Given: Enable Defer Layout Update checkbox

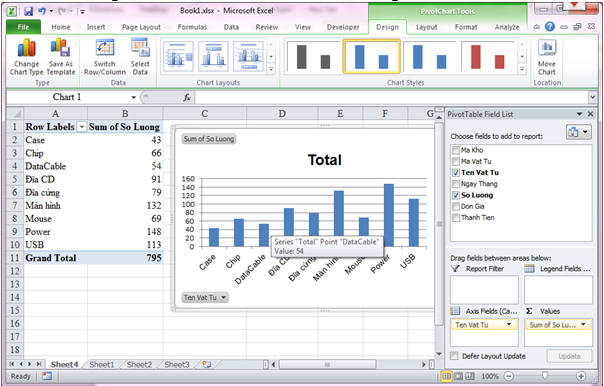Looking at the screenshot, I should pos(455,356).
